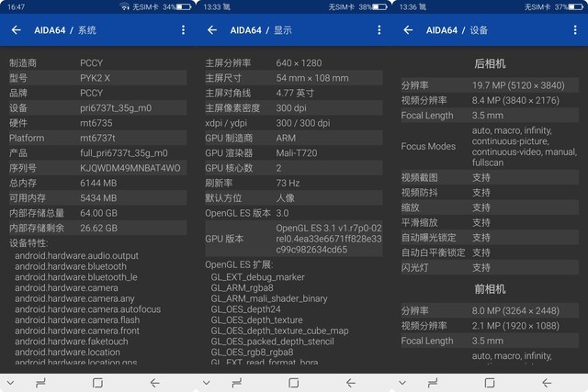The image size is (588, 392).
Task: Tap the recent apps square under 显示 screen
Action: 294,383
